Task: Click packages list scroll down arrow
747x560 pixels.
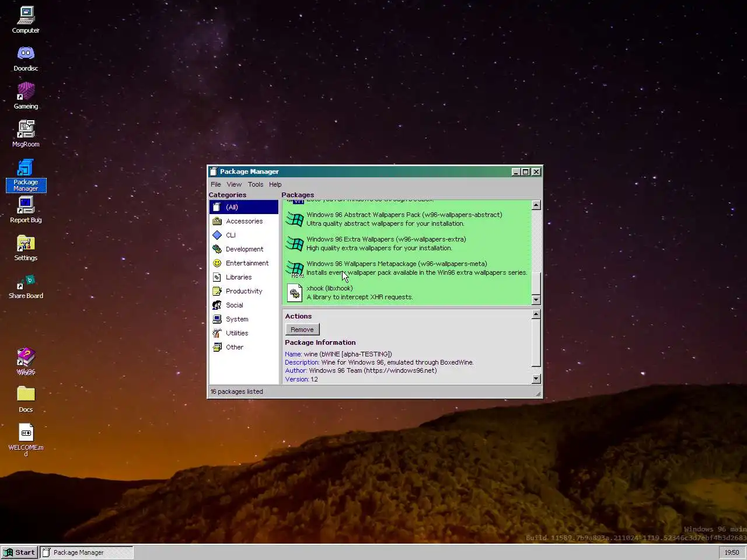Action: [536, 300]
